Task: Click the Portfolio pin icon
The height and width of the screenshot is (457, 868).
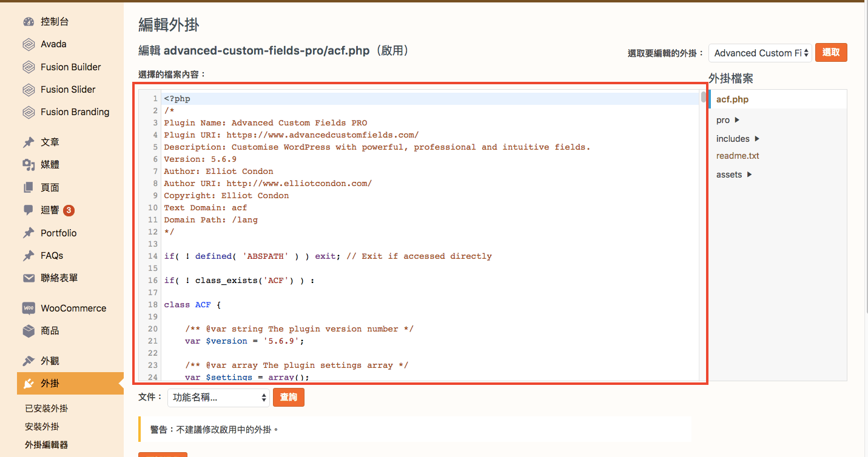Action: click(29, 233)
